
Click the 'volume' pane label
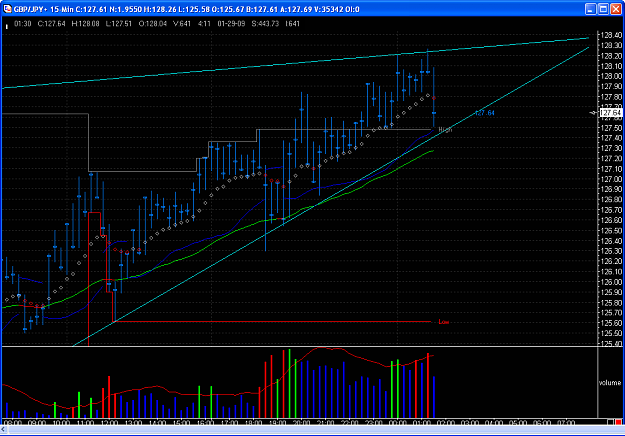pyautogui.click(x=610, y=383)
